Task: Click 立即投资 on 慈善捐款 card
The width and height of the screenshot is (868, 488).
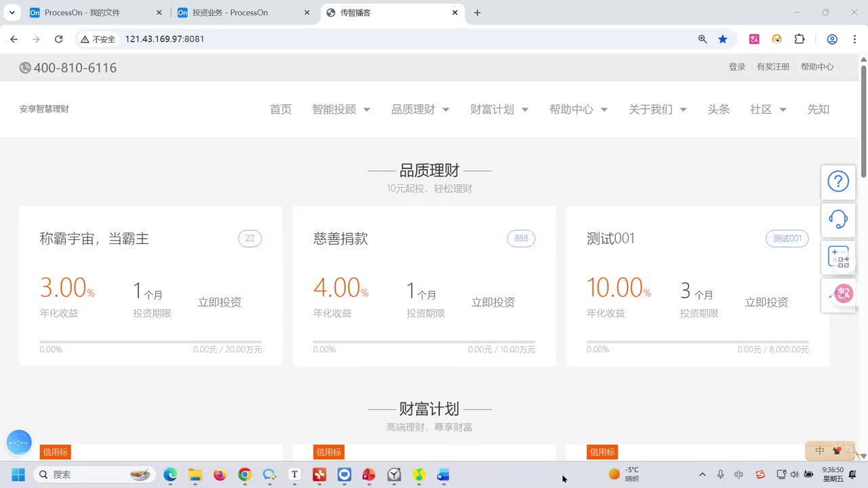Action: (x=493, y=302)
